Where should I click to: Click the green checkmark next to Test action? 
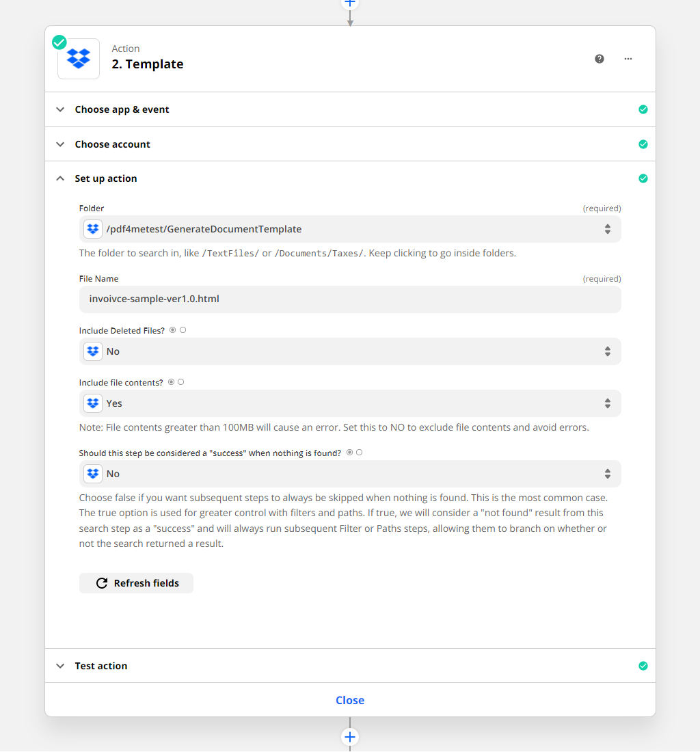pos(643,665)
